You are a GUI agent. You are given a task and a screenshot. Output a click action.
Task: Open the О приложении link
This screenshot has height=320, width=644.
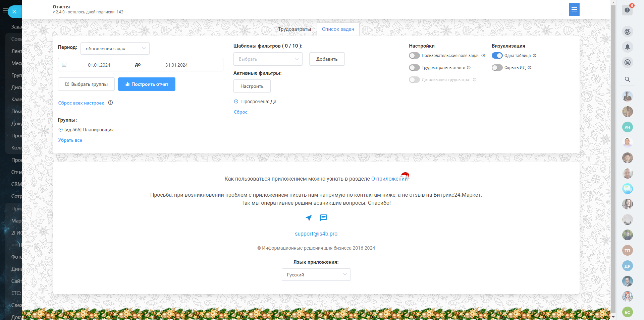[389, 179]
